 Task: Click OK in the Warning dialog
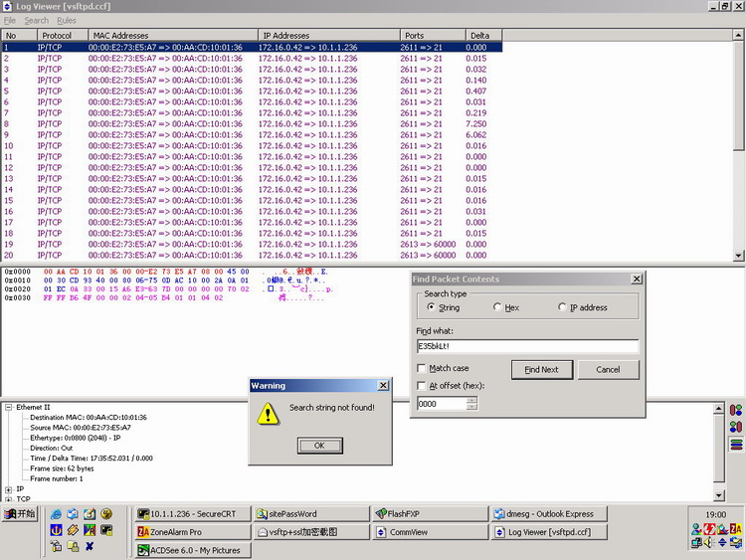point(319,446)
